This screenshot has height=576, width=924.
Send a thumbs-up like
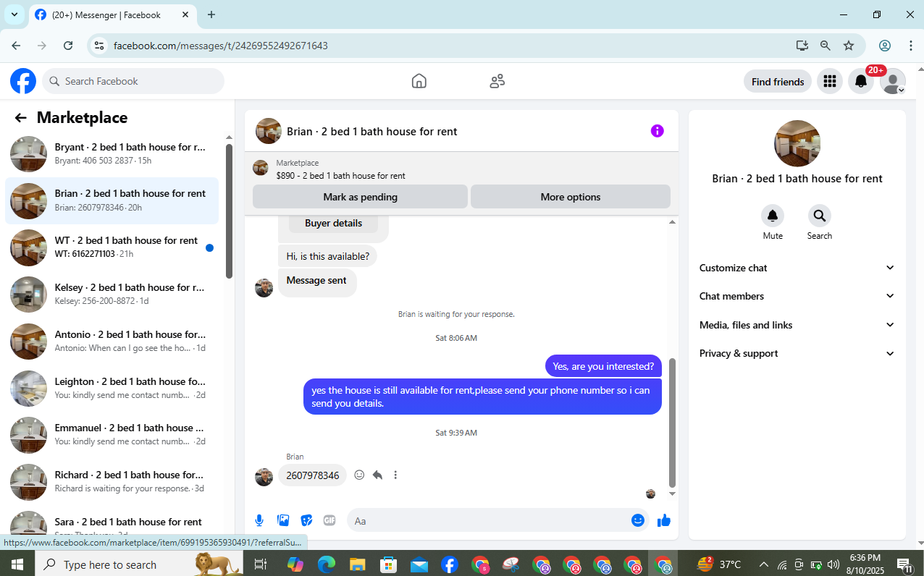[x=664, y=520]
